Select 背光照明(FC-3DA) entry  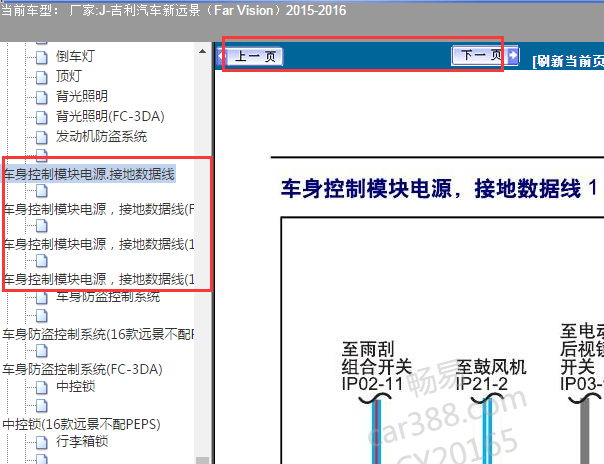pos(110,116)
